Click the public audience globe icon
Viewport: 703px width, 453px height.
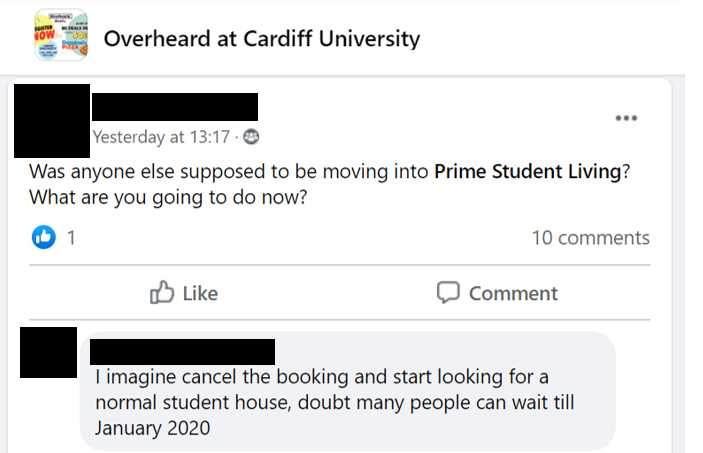pos(251,137)
